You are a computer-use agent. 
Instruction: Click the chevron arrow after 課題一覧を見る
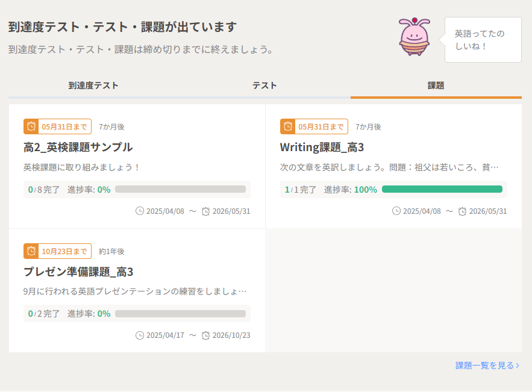[x=518, y=366]
